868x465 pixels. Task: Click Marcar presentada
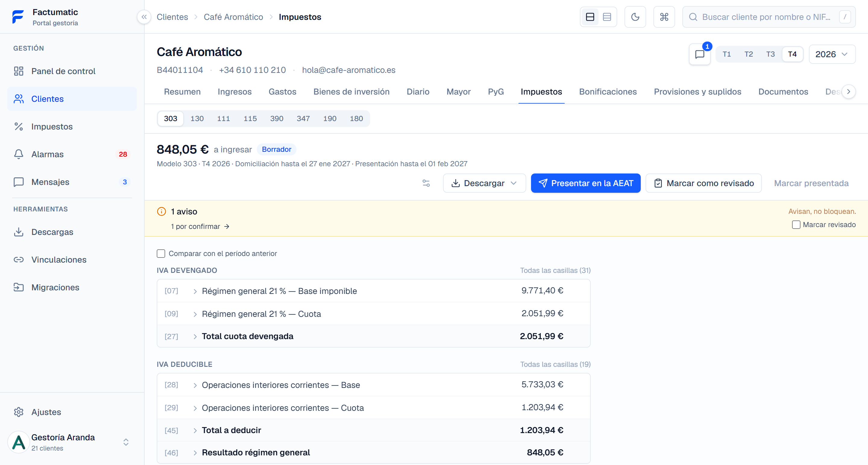(x=811, y=183)
